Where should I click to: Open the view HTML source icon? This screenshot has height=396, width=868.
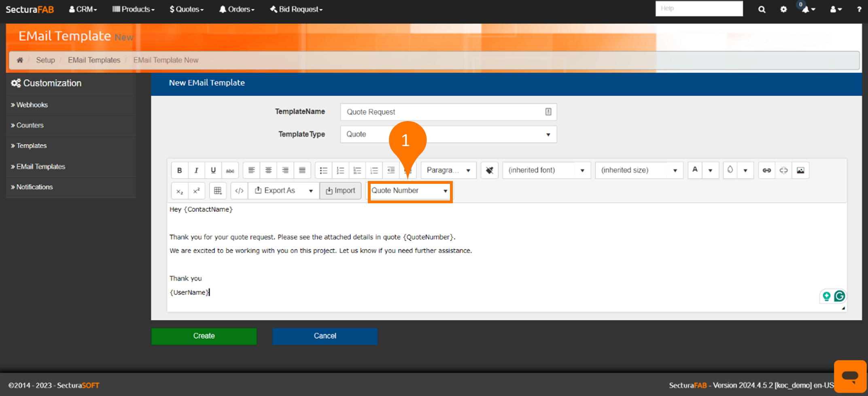(239, 191)
